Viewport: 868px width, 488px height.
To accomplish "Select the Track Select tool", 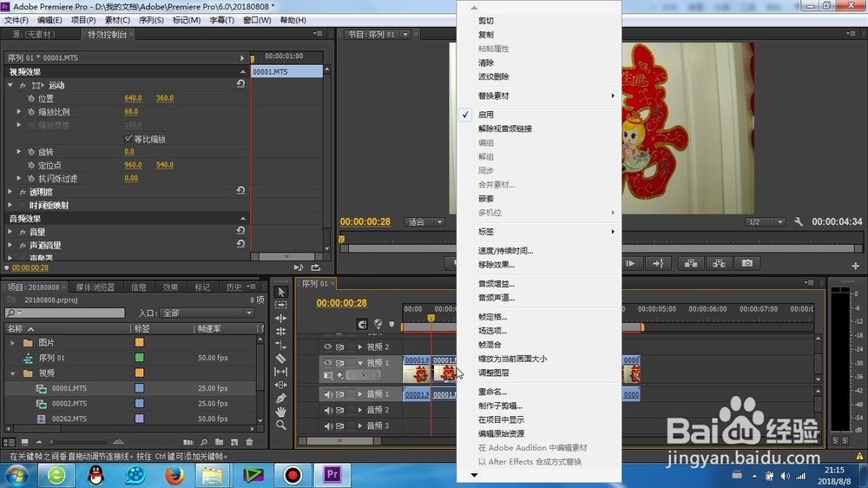I will coord(281,305).
